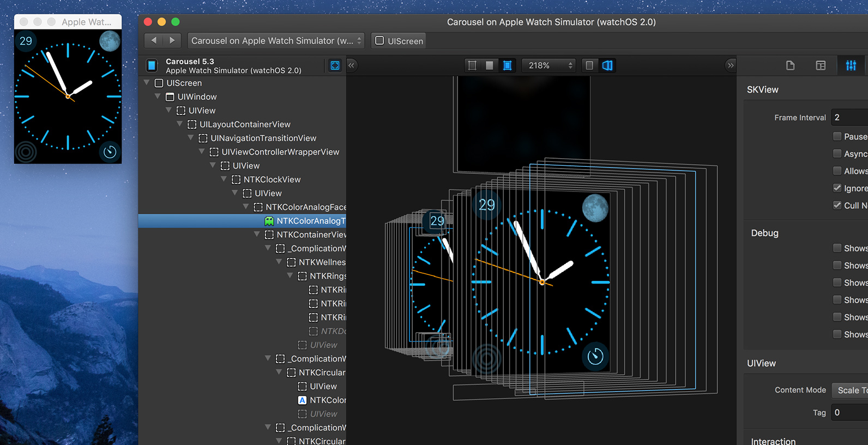The height and width of the screenshot is (445, 868).
Task: Click the moon phase complication in simulator
Action: (x=110, y=41)
